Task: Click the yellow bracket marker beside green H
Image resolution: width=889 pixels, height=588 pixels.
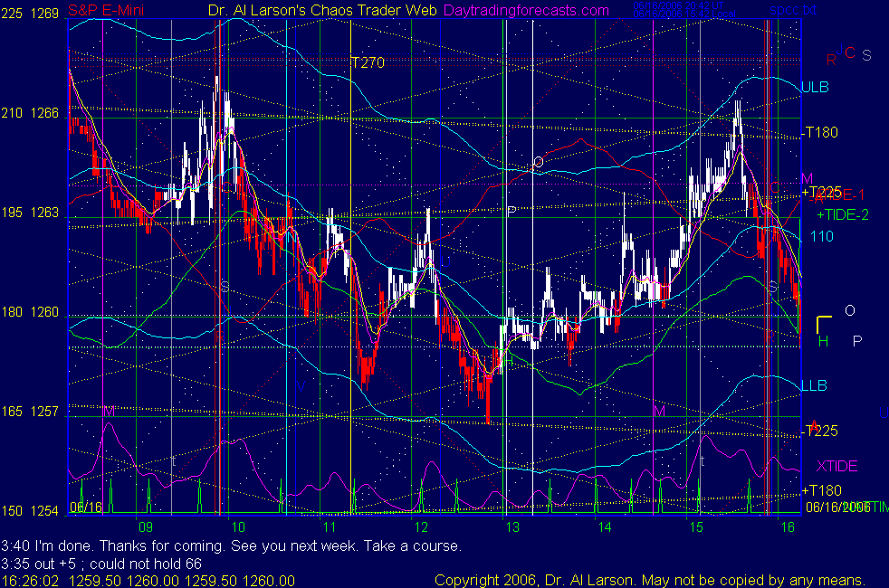Action: pos(824,325)
